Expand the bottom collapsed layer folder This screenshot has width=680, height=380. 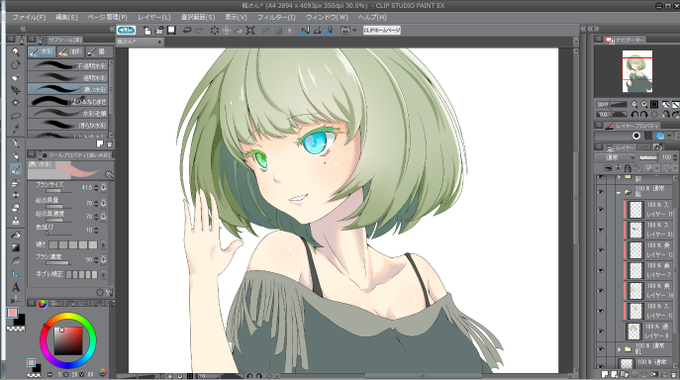click(619, 349)
